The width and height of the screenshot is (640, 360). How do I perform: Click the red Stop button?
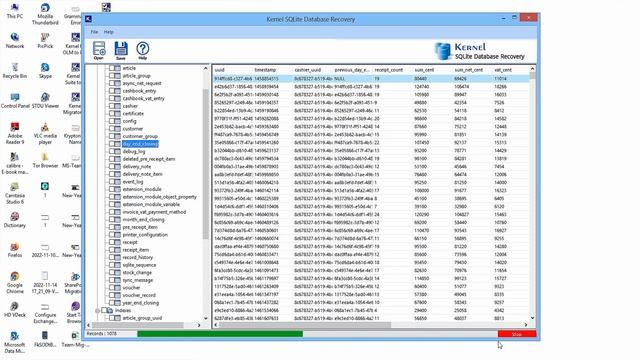click(x=517, y=334)
